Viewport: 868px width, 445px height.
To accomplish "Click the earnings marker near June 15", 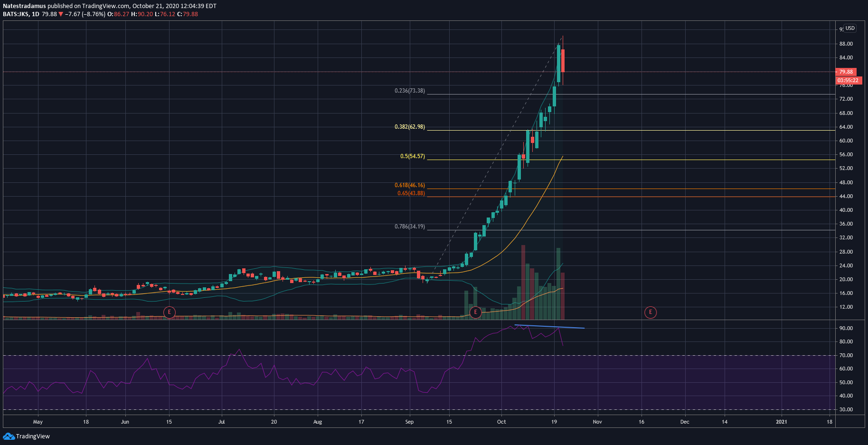I will [169, 312].
